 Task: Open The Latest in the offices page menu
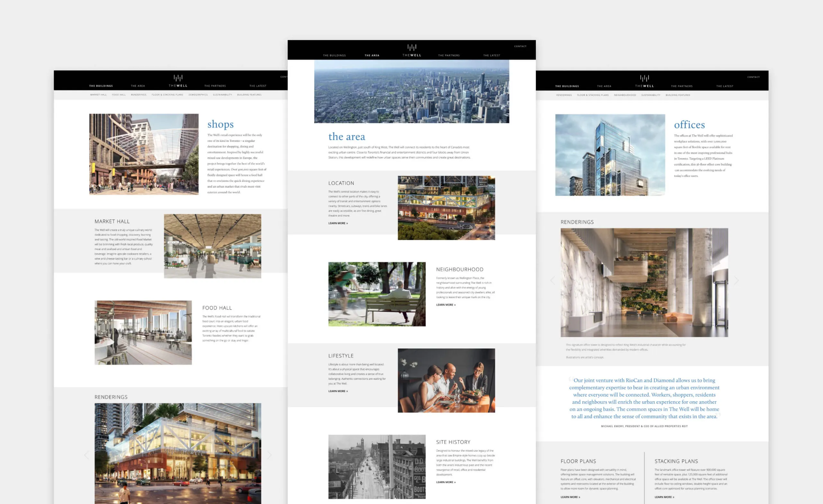point(725,86)
